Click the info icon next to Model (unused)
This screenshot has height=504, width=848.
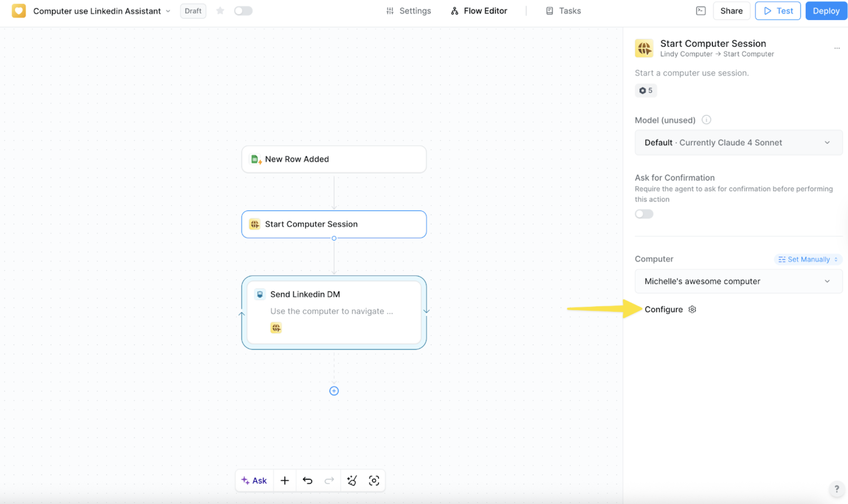coord(707,120)
